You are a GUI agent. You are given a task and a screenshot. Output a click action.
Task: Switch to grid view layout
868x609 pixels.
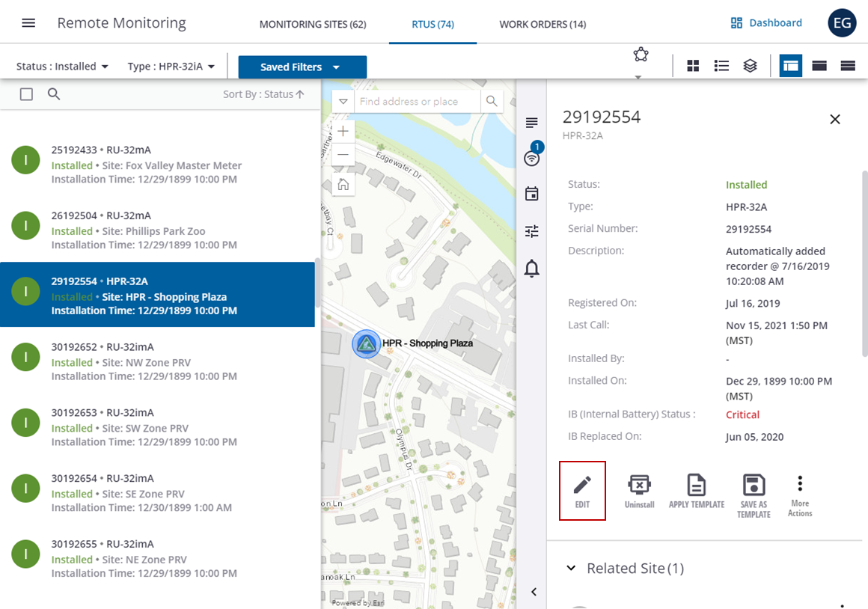693,66
